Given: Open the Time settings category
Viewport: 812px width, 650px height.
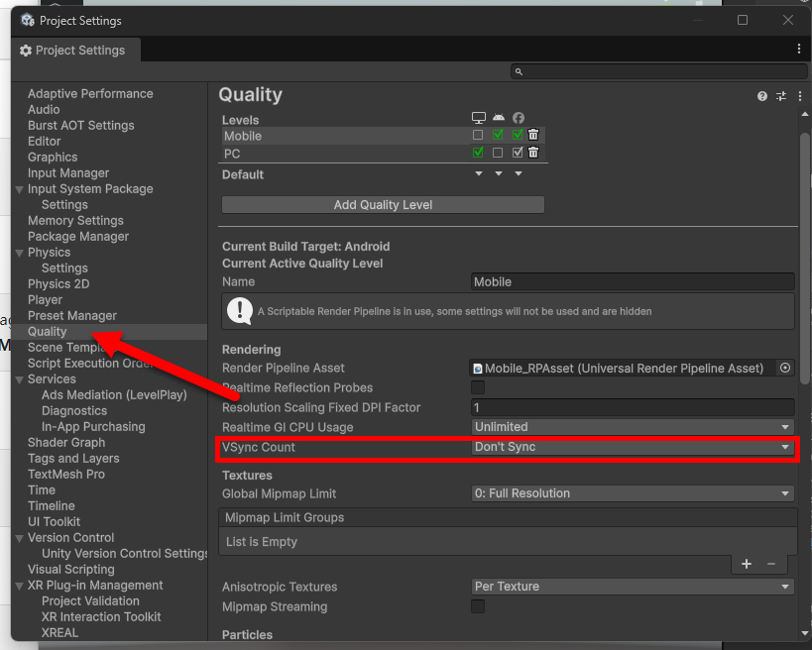Looking at the screenshot, I should [42, 490].
